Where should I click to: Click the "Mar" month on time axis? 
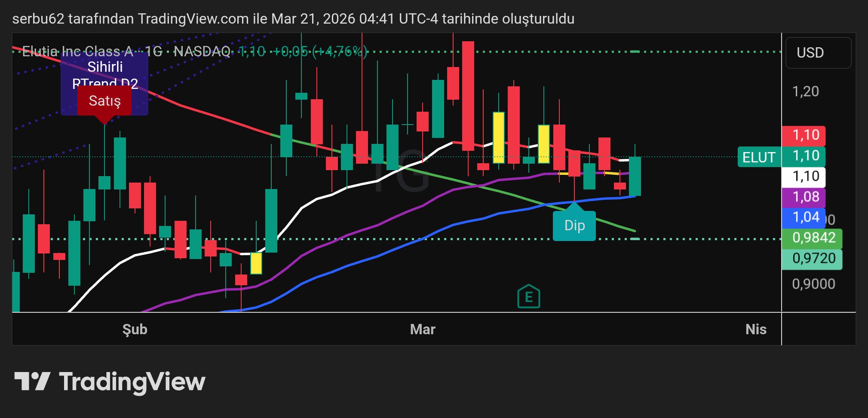coord(423,330)
